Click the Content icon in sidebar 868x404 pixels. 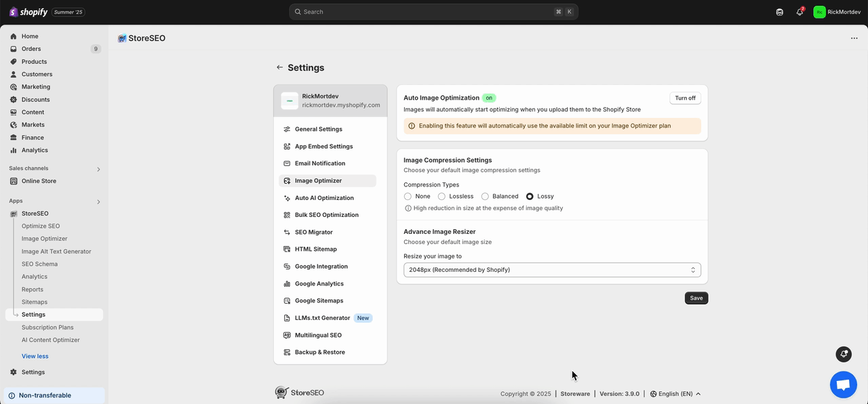click(14, 113)
